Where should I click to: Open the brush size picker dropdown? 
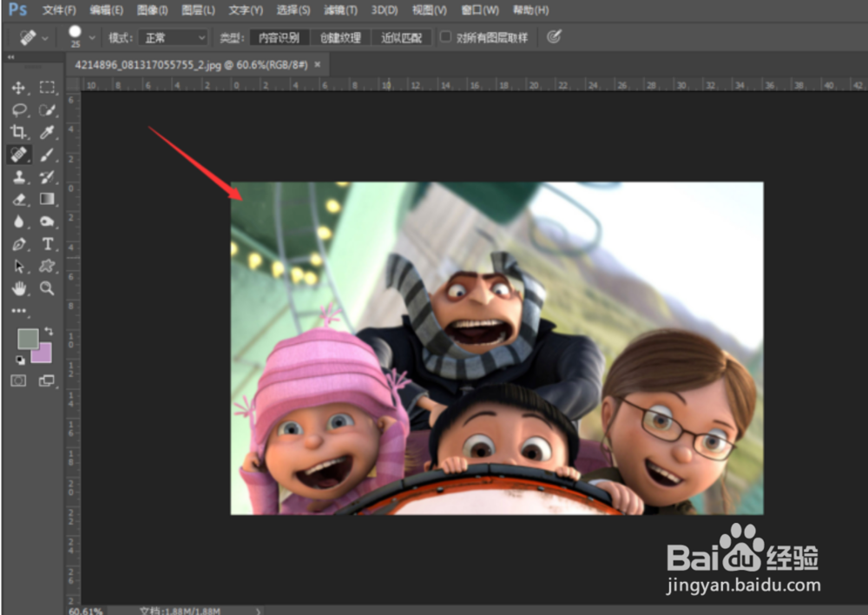click(x=92, y=37)
